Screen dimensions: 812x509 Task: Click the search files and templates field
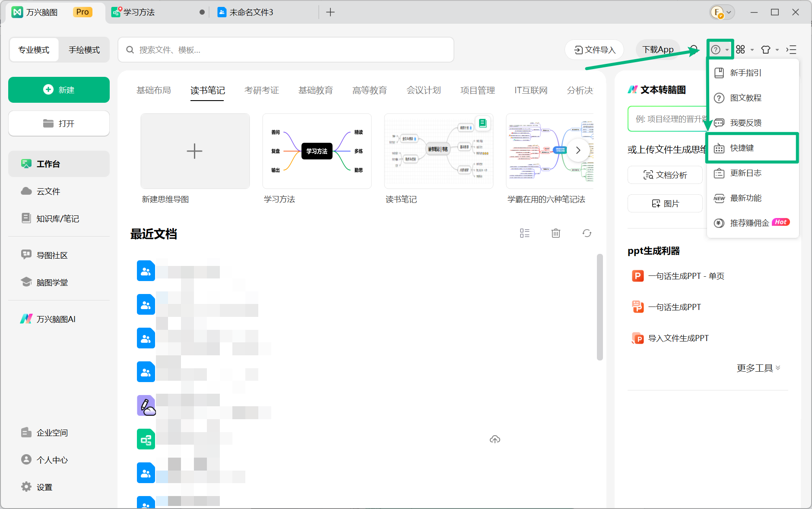[x=286, y=50]
